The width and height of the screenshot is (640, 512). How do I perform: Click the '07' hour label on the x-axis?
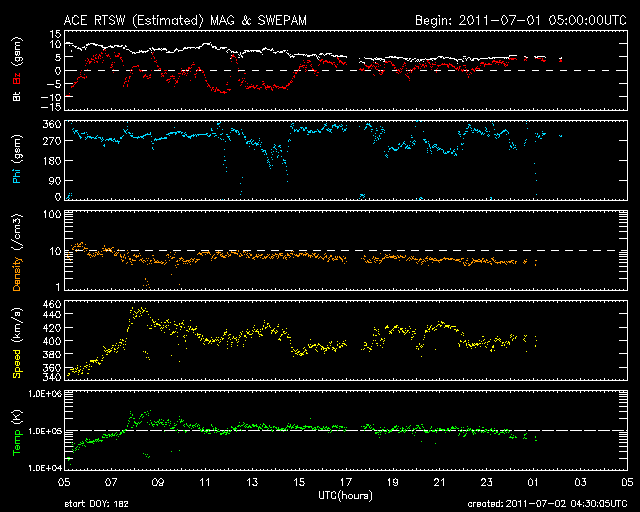point(111,483)
